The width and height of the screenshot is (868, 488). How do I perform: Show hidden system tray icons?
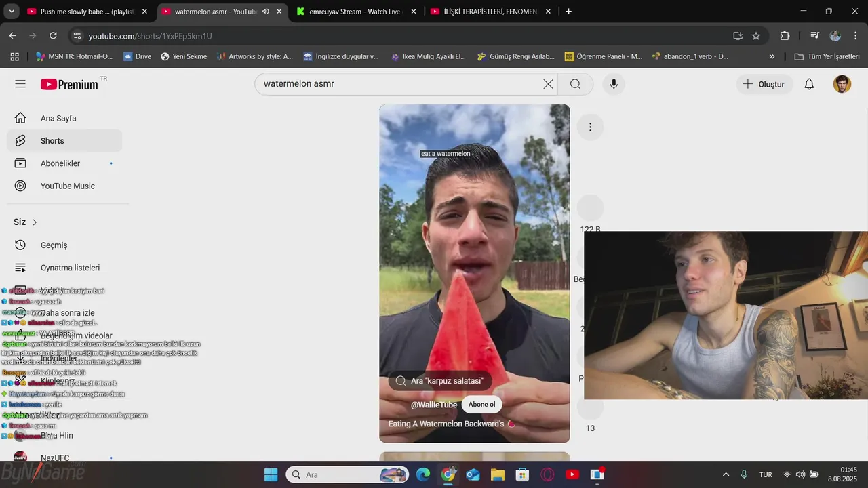point(726,474)
